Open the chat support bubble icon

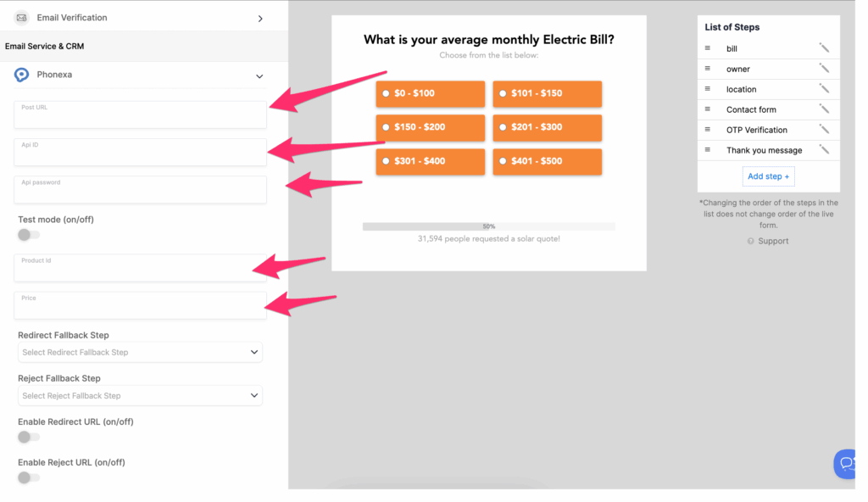coord(846,463)
